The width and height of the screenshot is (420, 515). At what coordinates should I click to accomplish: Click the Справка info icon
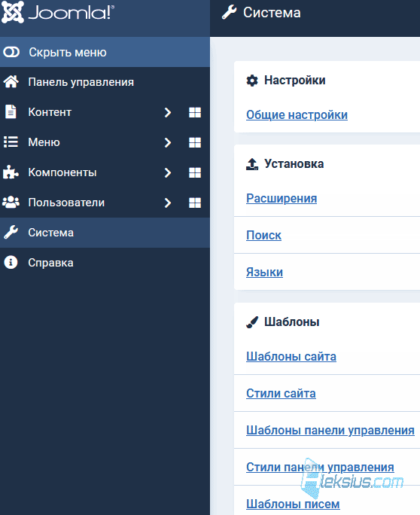tap(11, 263)
